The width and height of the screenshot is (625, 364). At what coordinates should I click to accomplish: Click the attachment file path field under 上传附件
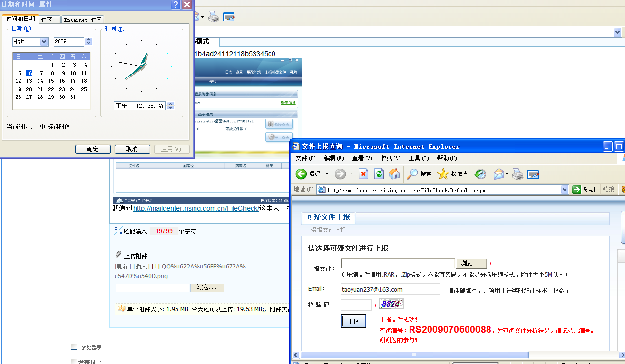pos(152,288)
